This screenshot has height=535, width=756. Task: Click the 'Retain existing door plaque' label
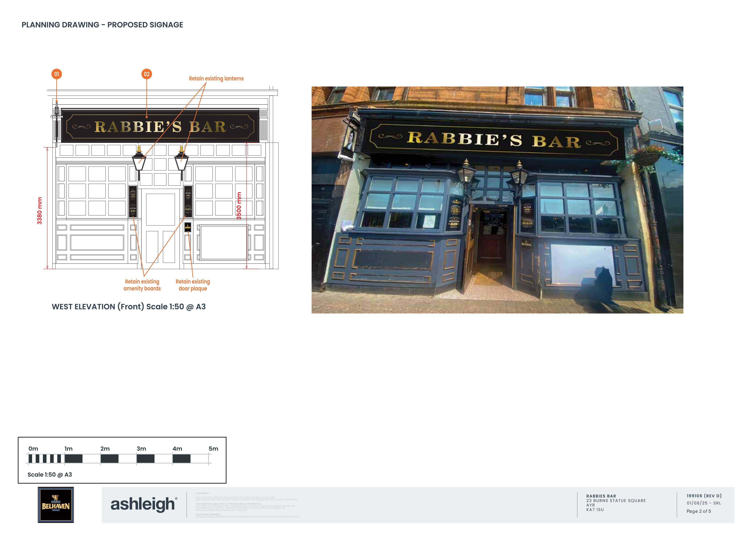pyautogui.click(x=193, y=285)
